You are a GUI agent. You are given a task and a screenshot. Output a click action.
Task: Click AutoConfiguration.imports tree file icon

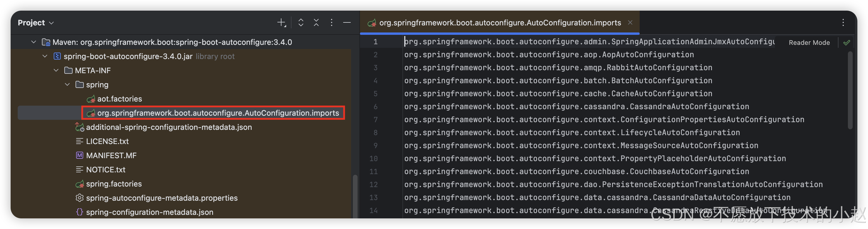pyautogui.click(x=91, y=113)
